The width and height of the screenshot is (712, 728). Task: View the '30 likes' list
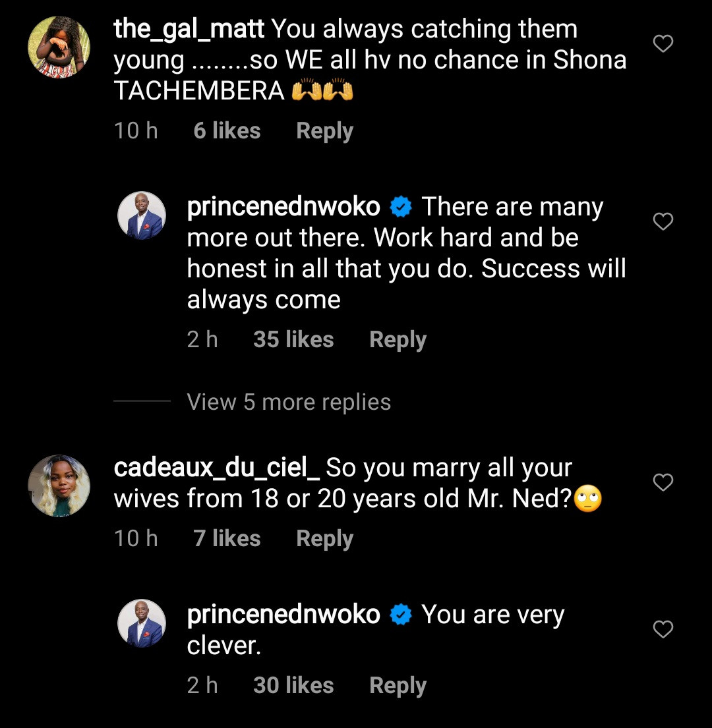293,686
